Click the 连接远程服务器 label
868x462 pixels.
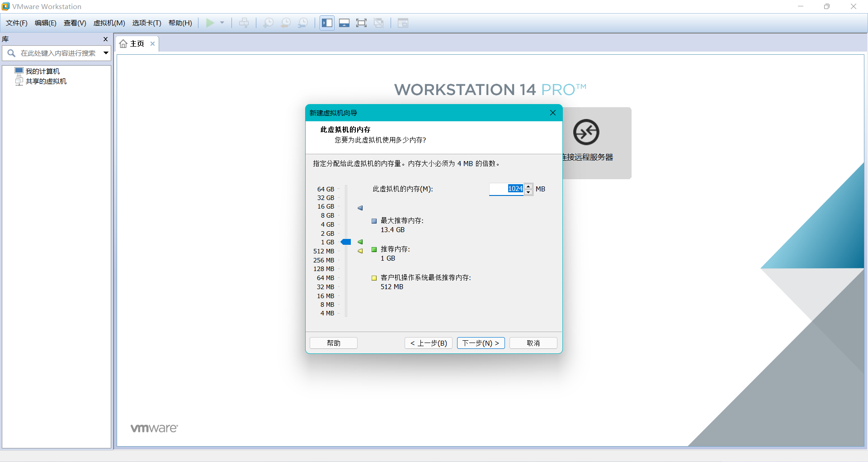coord(588,157)
